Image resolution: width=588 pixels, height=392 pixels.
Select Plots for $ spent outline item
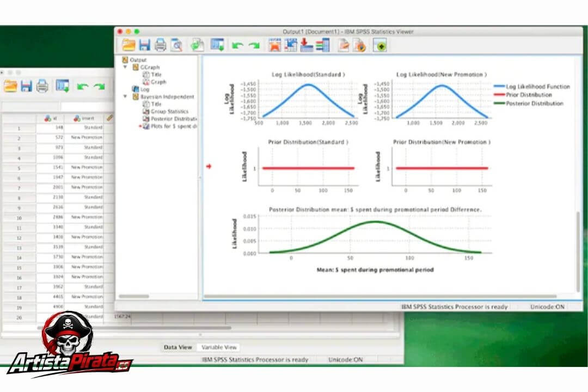coord(174,126)
